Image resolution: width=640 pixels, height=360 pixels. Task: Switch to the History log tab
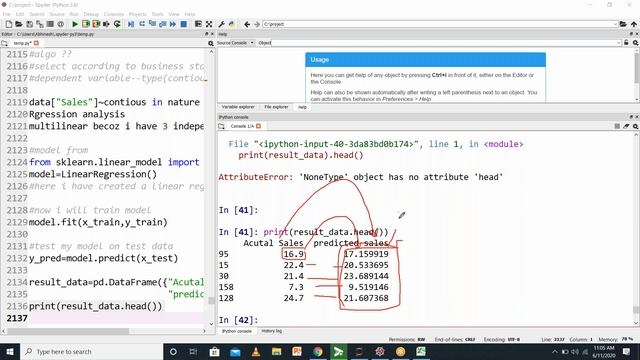[x=271, y=331]
